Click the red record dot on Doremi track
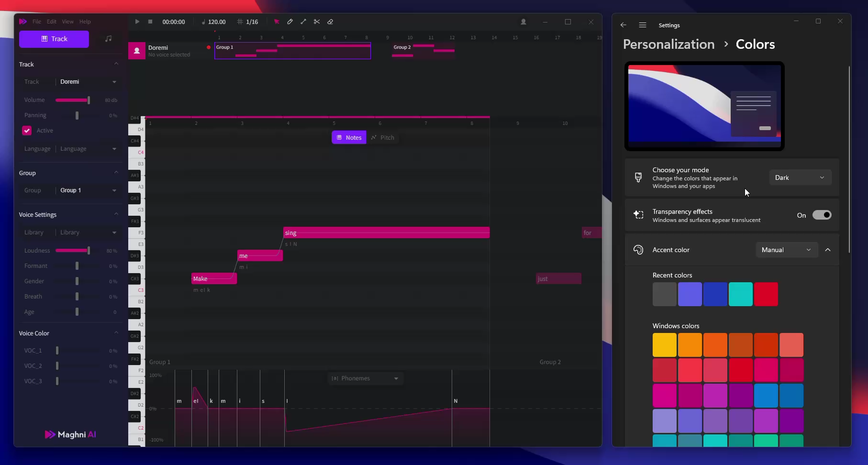The height and width of the screenshot is (465, 868). tap(209, 47)
